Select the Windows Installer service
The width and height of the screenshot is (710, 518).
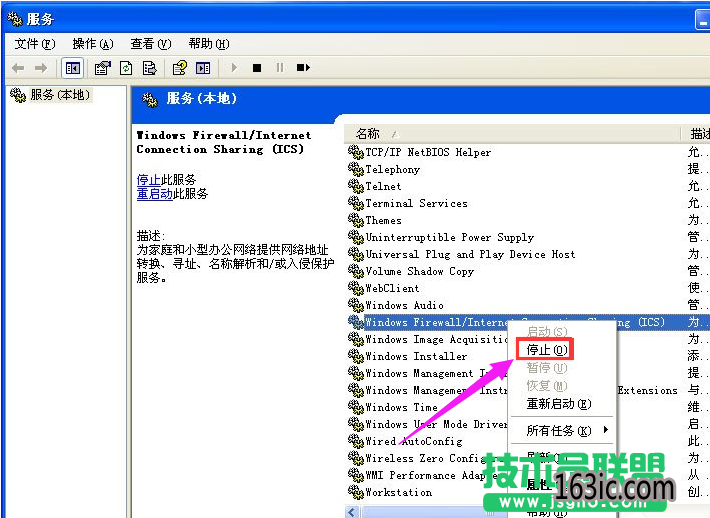tap(416, 356)
